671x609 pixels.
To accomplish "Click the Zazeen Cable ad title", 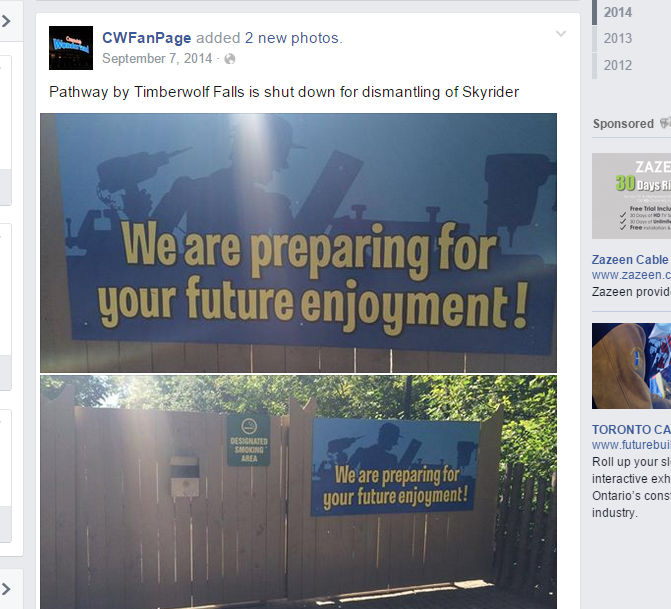I will click(630, 260).
